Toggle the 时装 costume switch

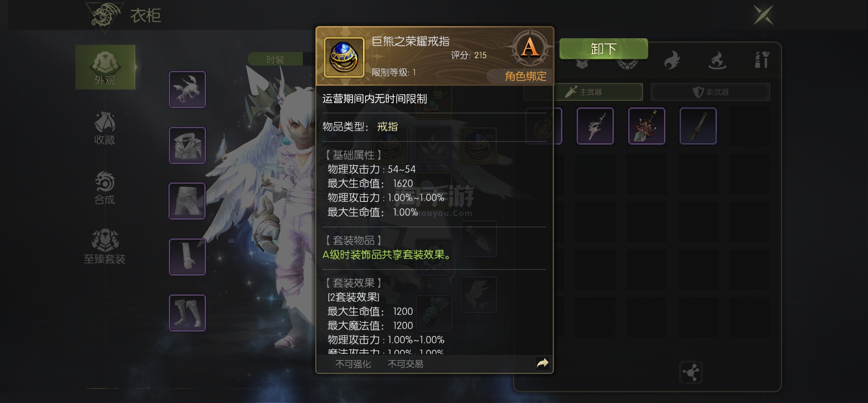[275, 59]
